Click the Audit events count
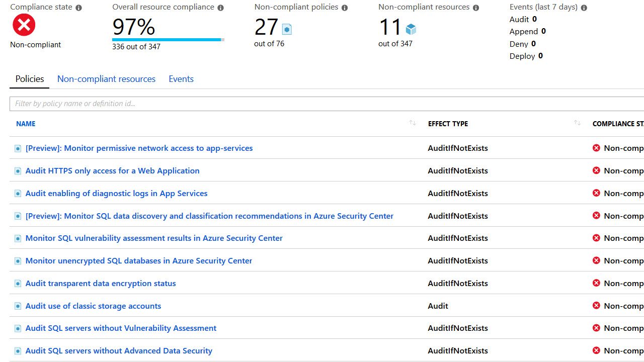644x362 pixels. tap(534, 19)
